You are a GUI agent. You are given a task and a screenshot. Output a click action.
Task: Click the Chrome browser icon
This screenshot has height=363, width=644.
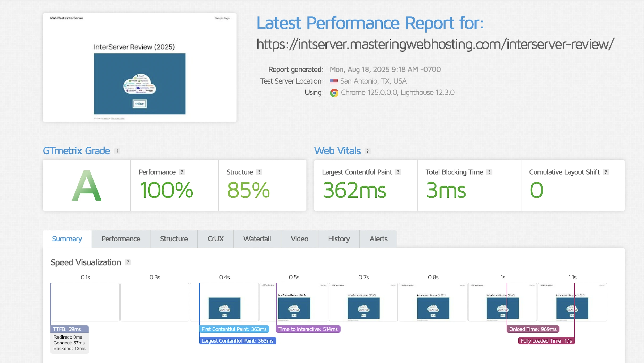coord(334,93)
